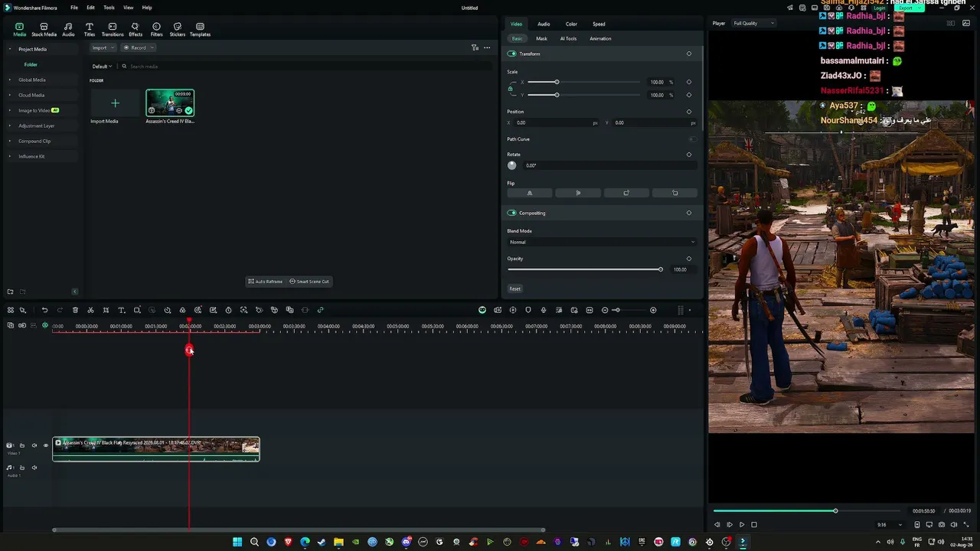Screen dimensions: 980x551
Task: Step back one frame in the player
Action: pos(717,525)
